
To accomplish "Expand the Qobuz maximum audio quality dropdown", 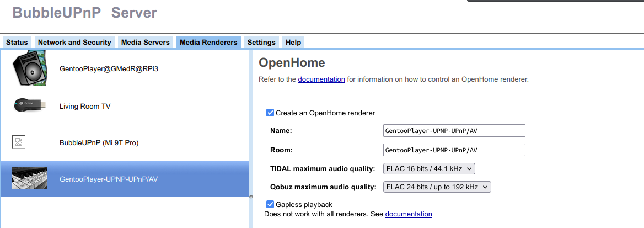I will tap(437, 187).
